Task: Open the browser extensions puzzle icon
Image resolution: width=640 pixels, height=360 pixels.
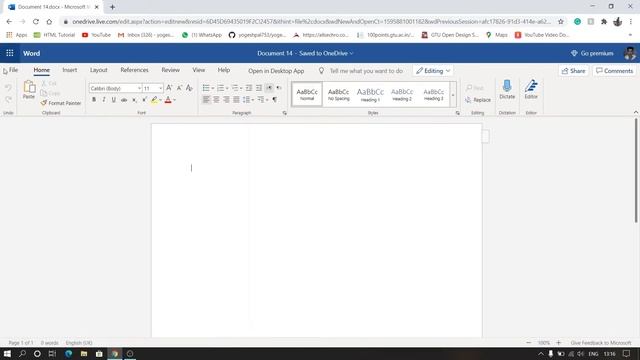Action: [604, 22]
